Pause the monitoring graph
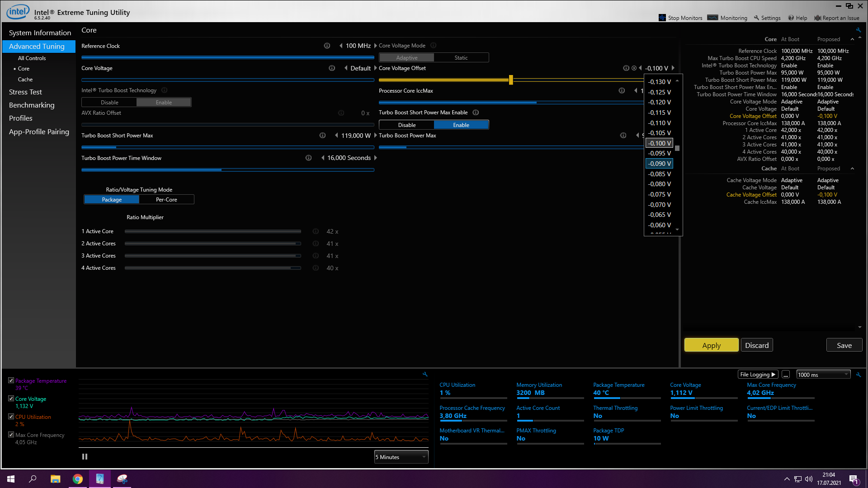Screen dimensions: 868x488 [x=85, y=457]
